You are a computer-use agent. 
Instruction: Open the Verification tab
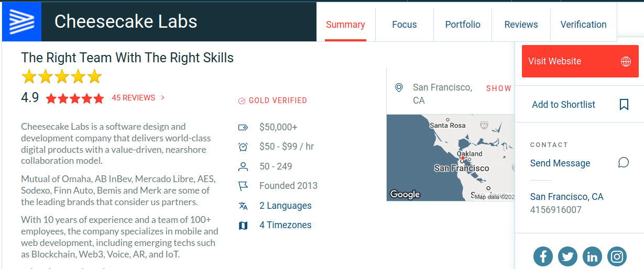point(583,25)
